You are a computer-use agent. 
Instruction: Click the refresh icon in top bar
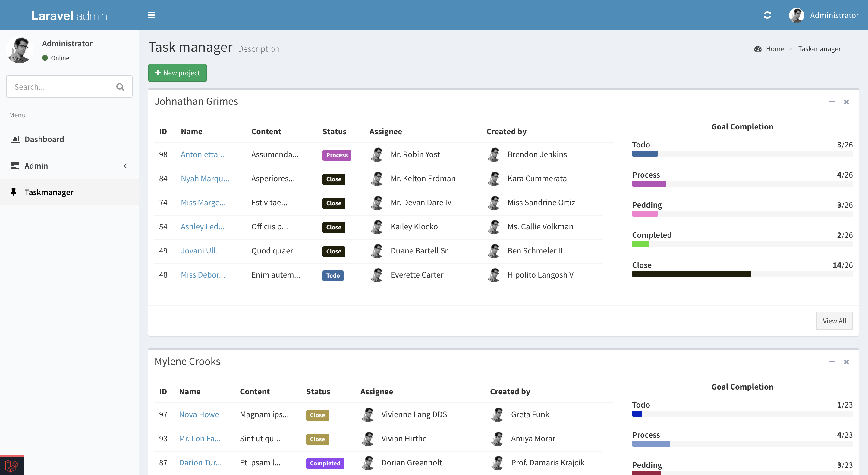767,15
